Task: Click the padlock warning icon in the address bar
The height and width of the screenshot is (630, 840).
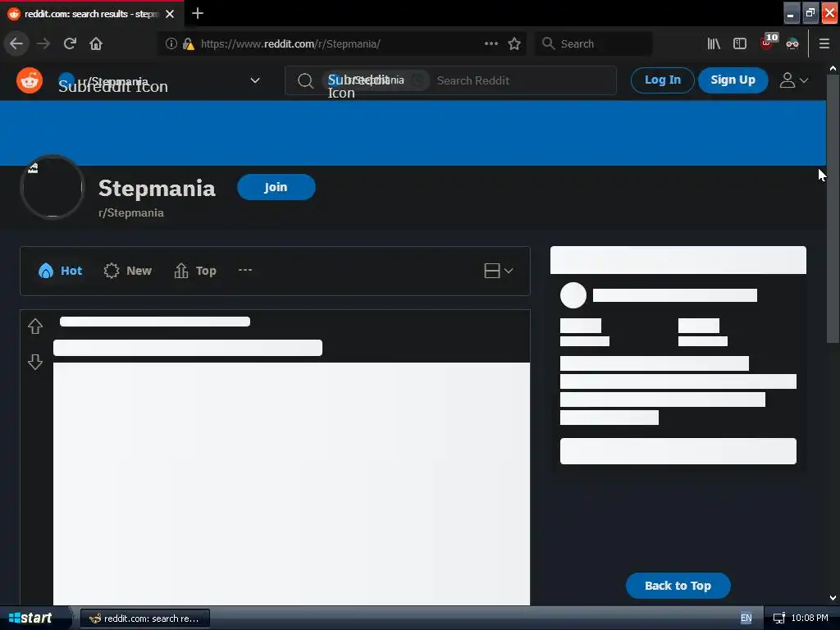Action: (188, 43)
